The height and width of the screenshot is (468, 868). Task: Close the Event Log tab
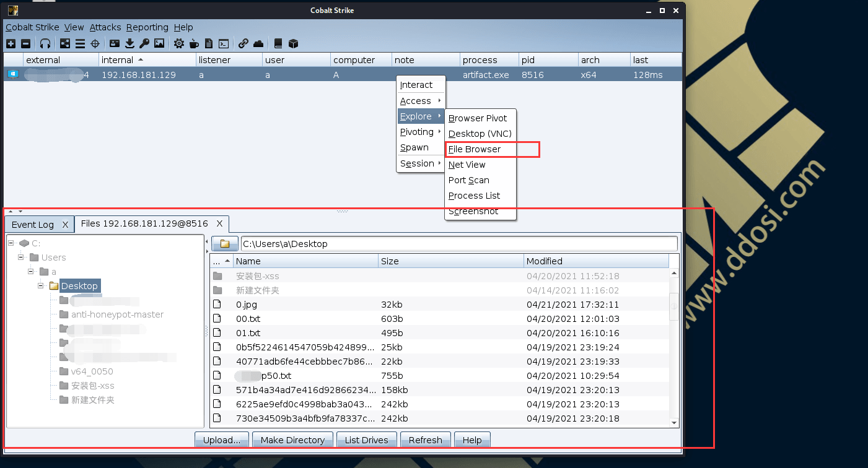(65, 225)
